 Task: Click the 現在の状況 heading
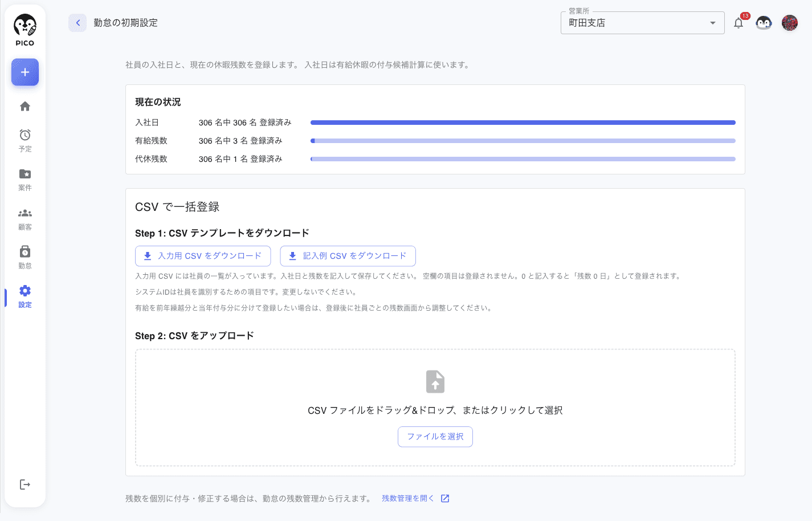pos(158,102)
